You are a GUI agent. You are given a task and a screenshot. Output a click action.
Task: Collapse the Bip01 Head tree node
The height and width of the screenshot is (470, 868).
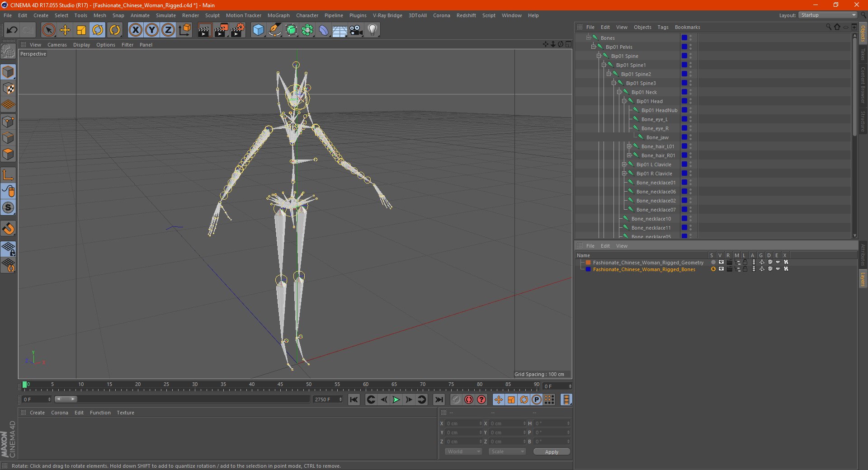[624, 101]
